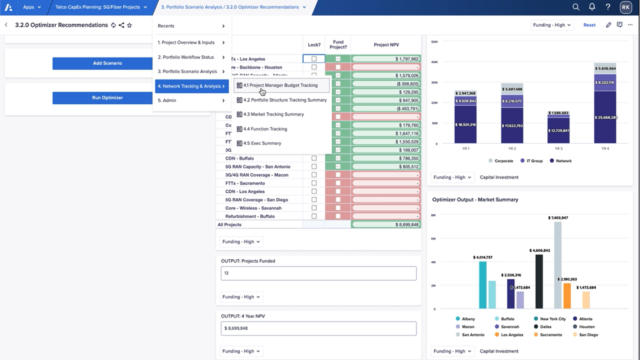The height and width of the screenshot is (360, 640).
Task: Open the help question mark icon
Action: [608, 7]
